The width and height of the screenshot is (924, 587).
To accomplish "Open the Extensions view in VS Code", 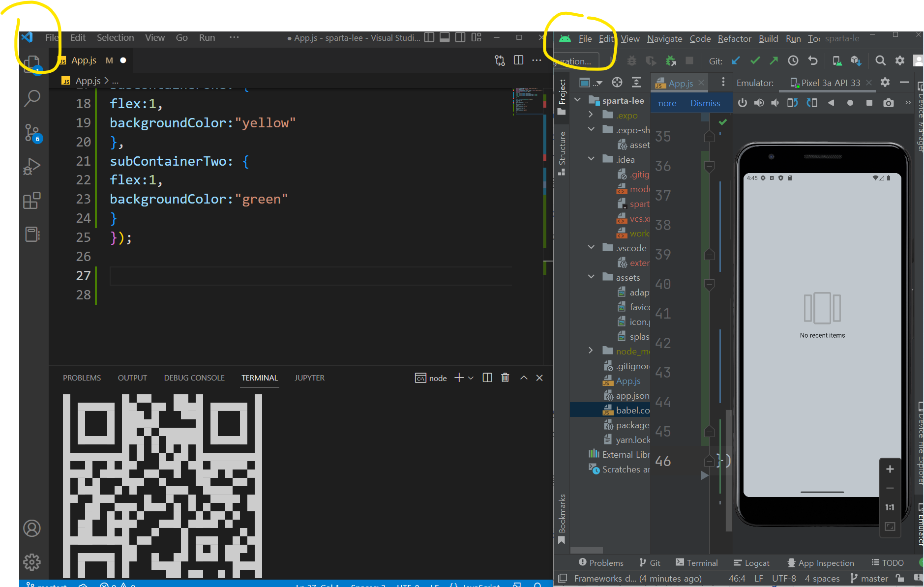I will pos(32,201).
